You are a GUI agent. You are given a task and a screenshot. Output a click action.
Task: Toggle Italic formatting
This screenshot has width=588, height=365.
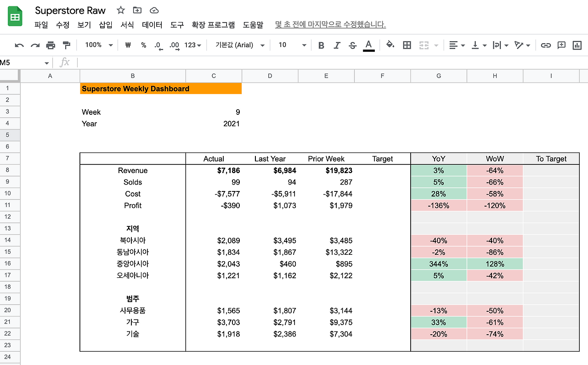click(x=337, y=45)
